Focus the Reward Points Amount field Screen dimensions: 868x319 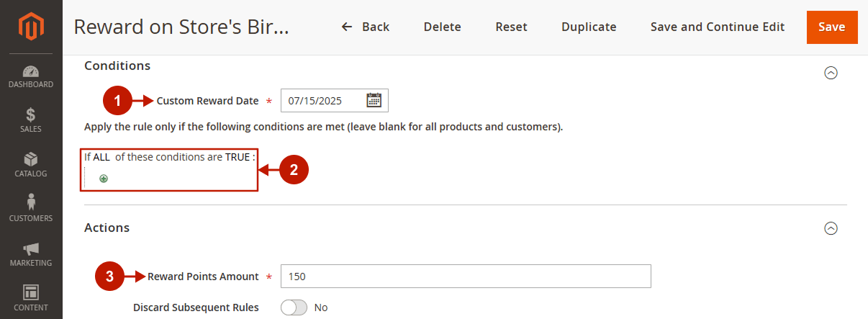tap(466, 277)
